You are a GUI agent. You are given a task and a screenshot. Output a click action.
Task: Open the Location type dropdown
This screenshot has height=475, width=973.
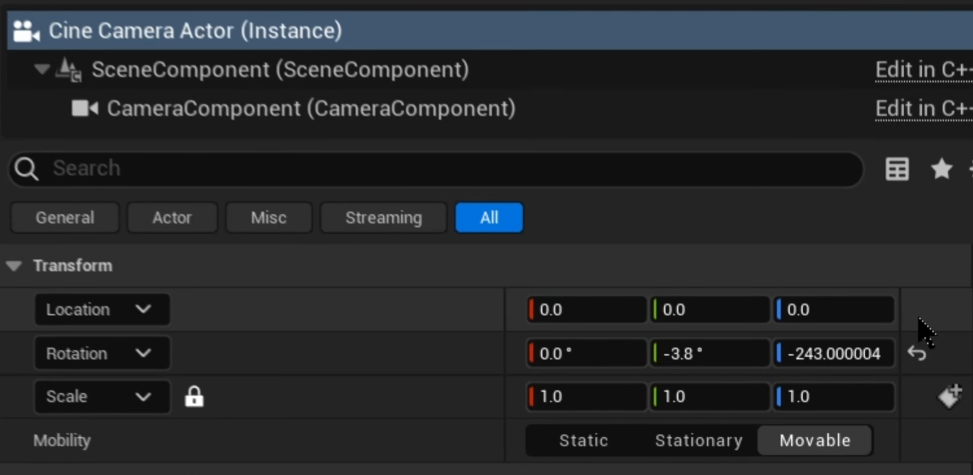[x=101, y=310]
